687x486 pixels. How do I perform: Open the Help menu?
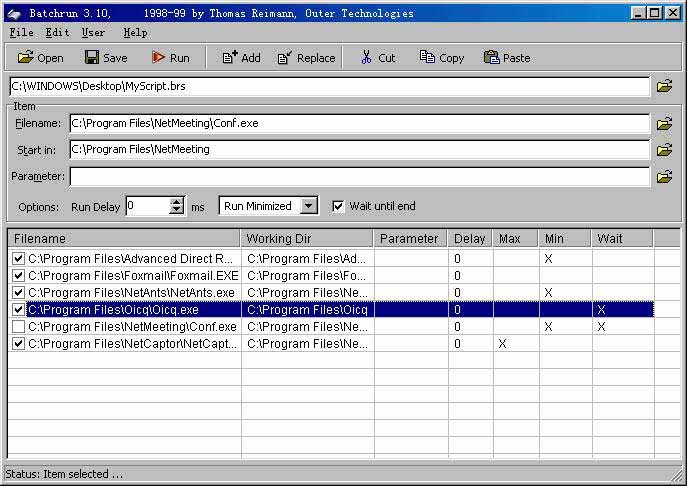(135, 33)
